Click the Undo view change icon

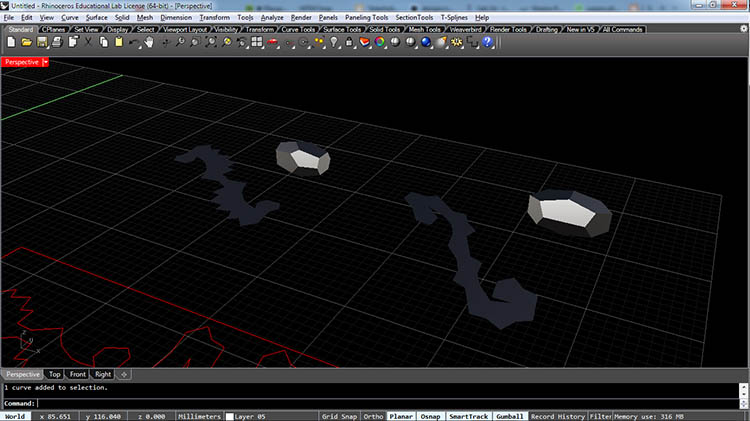[x=242, y=42]
